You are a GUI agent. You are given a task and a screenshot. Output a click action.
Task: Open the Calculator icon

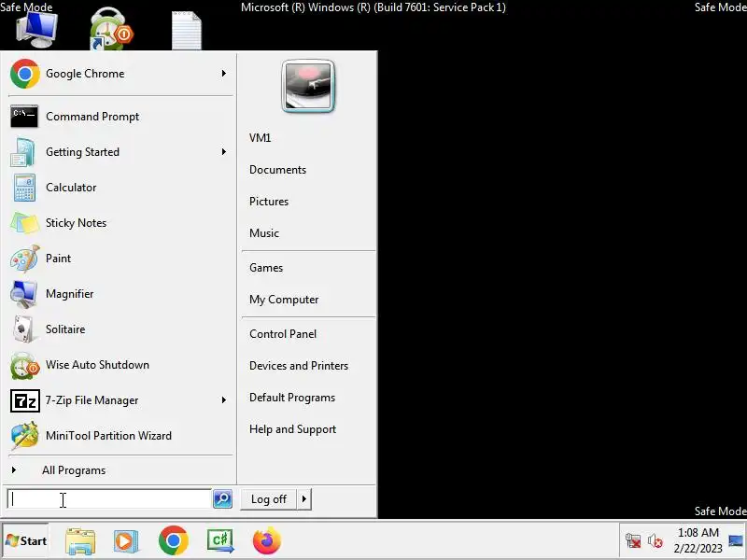[x=24, y=188]
